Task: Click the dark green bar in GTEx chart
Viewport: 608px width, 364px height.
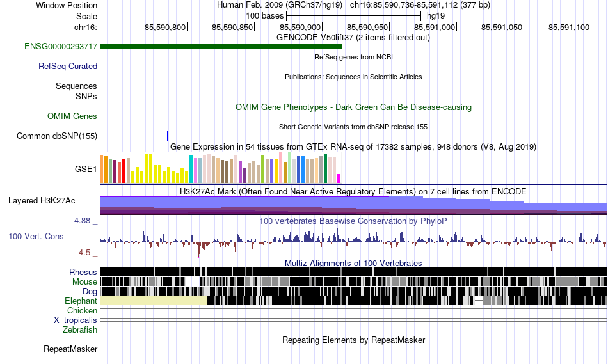Action: pos(325,168)
